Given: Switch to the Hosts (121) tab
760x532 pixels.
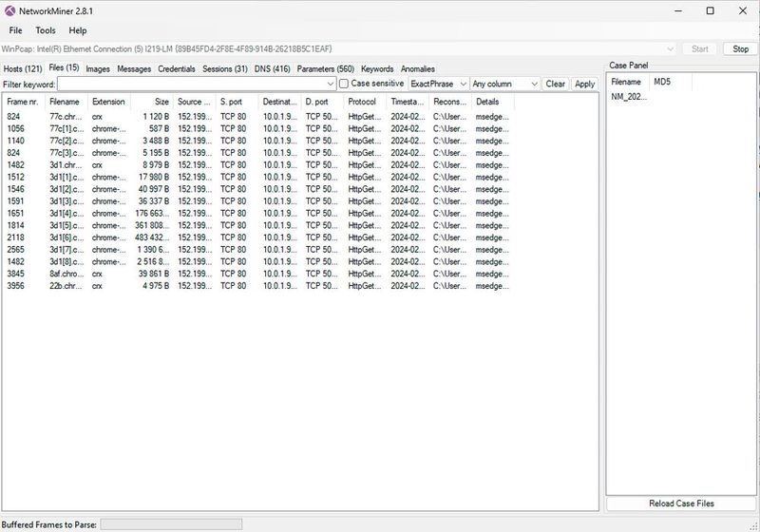Looking at the screenshot, I should click(x=23, y=69).
